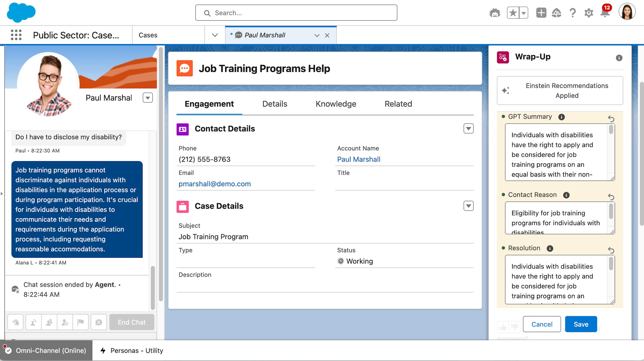Save the Wrap-Up summary
Screen dimensions: 644x361
[x=581, y=324]
